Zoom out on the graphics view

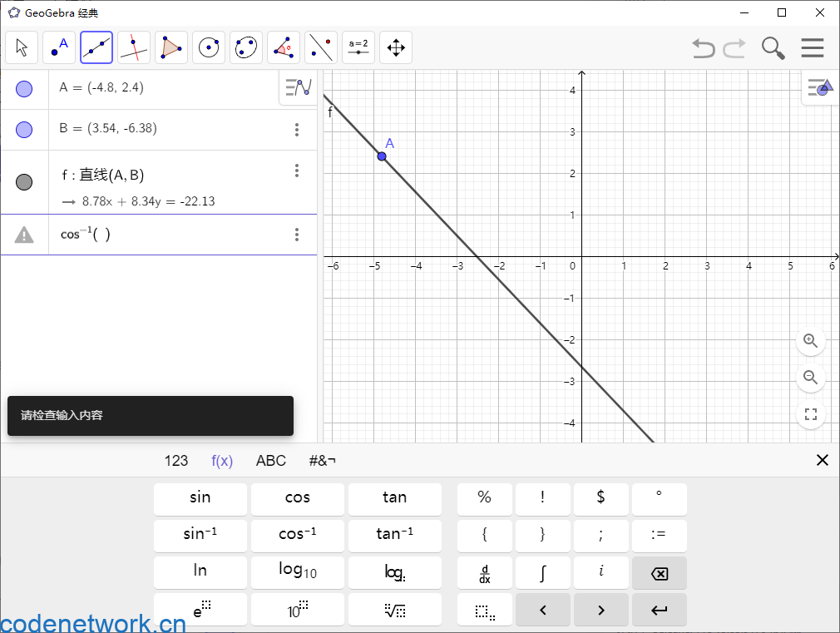811,378
